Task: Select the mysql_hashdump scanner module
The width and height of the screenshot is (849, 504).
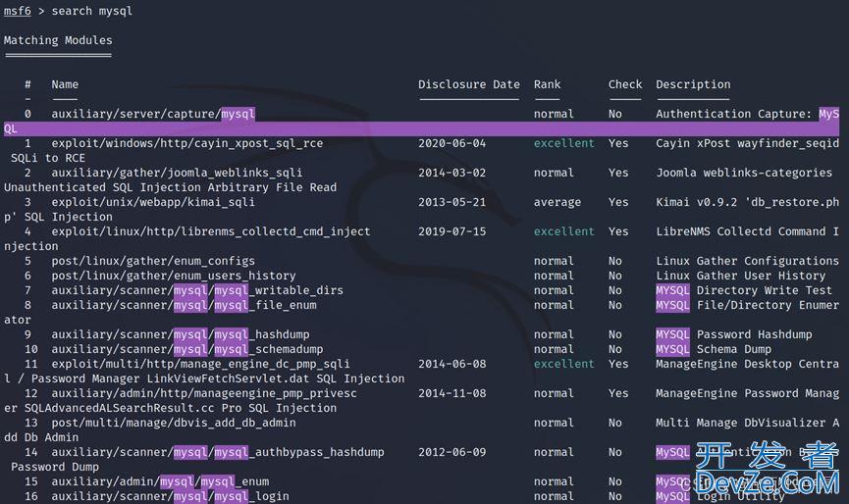Action: point(181,334)
